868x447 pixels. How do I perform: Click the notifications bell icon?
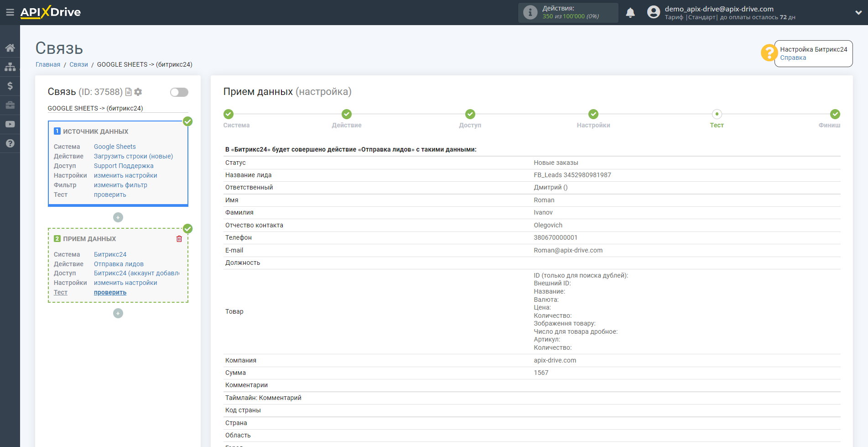[630, 13]
